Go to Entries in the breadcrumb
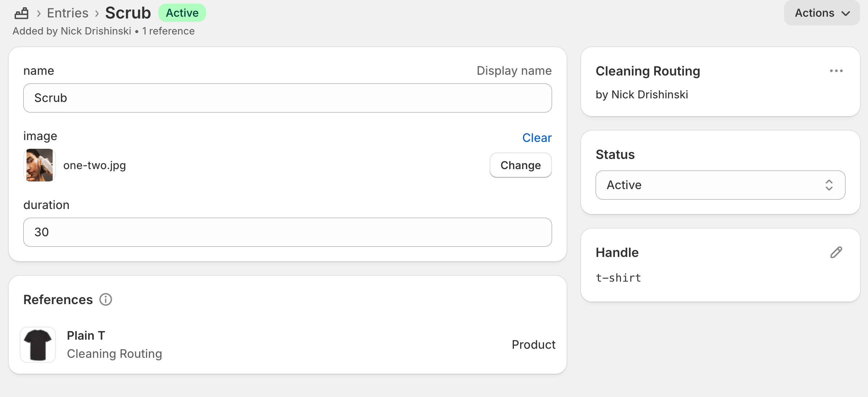 coord(68,13)
